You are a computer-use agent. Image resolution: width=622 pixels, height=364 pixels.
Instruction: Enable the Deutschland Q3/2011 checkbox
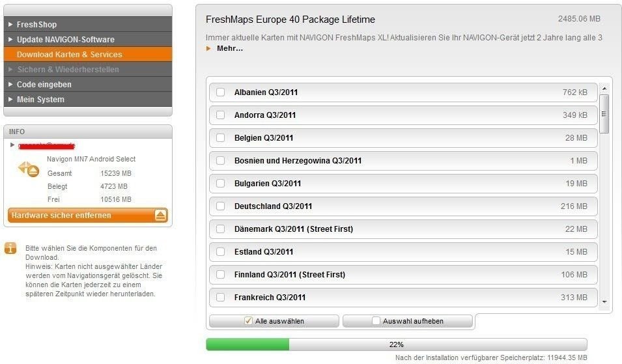(x=220, y=206)
